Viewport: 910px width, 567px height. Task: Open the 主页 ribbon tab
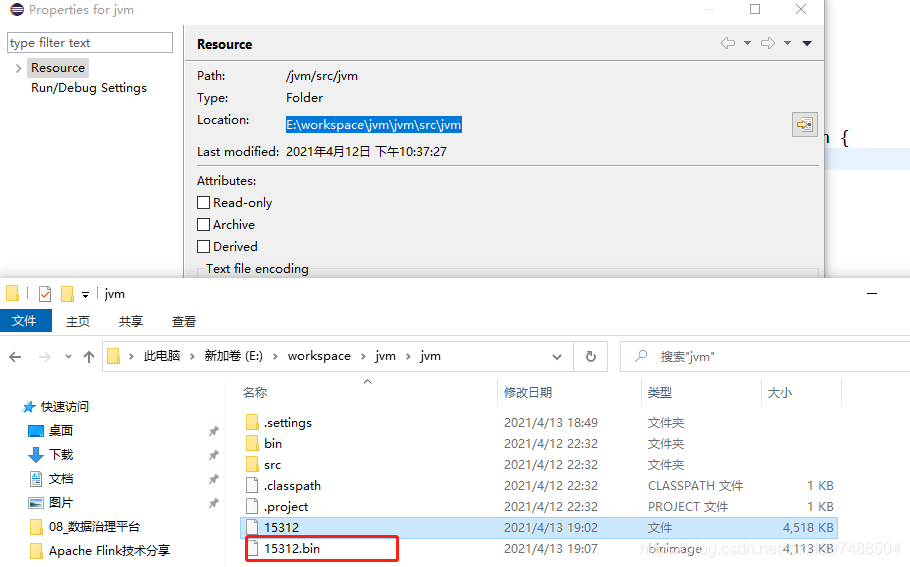pyautogui.click(x=78, y=321)
